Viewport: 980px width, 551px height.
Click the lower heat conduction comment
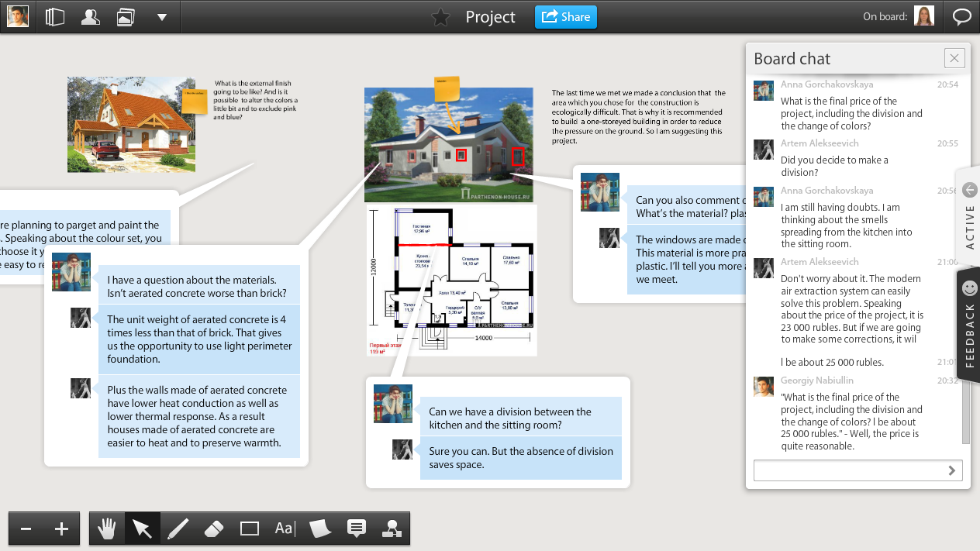point(198,416)
